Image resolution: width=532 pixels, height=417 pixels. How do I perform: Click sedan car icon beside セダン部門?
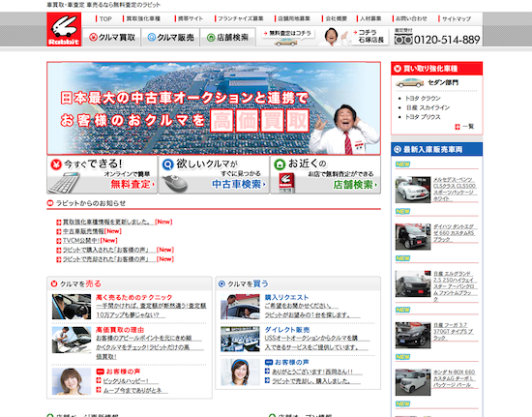(x=410, y=82)
